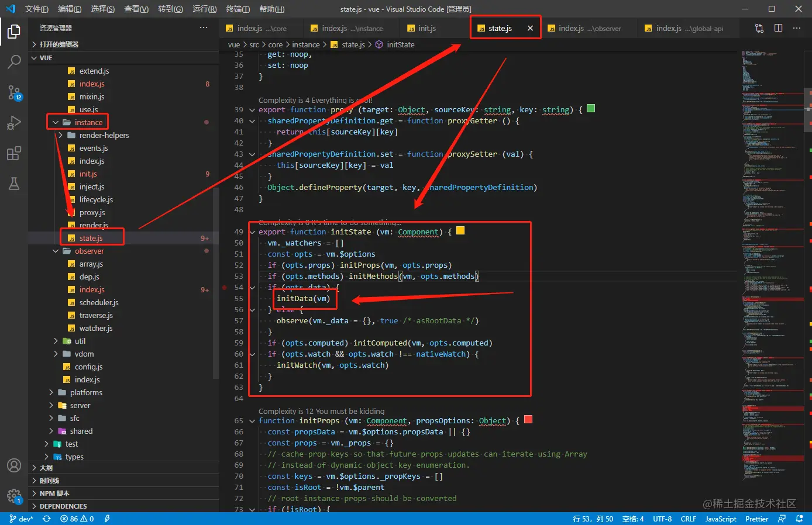The width and height of the screenshot is (812, 525).
Task: Open Source Control view with 12 badge
Action: pos(14,92)
